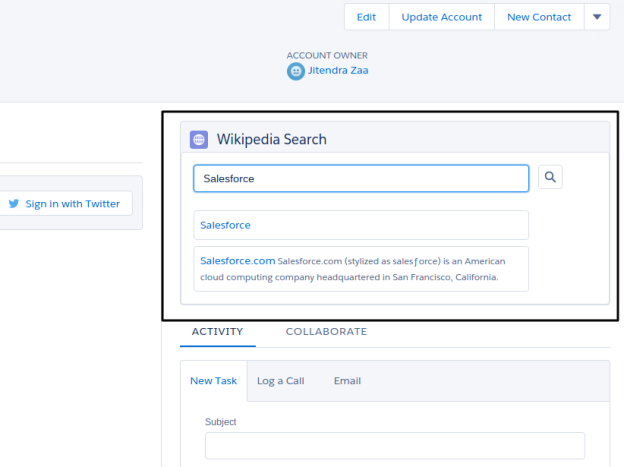Sign in with Twitter
624x467 pixels.
(66, 203)
